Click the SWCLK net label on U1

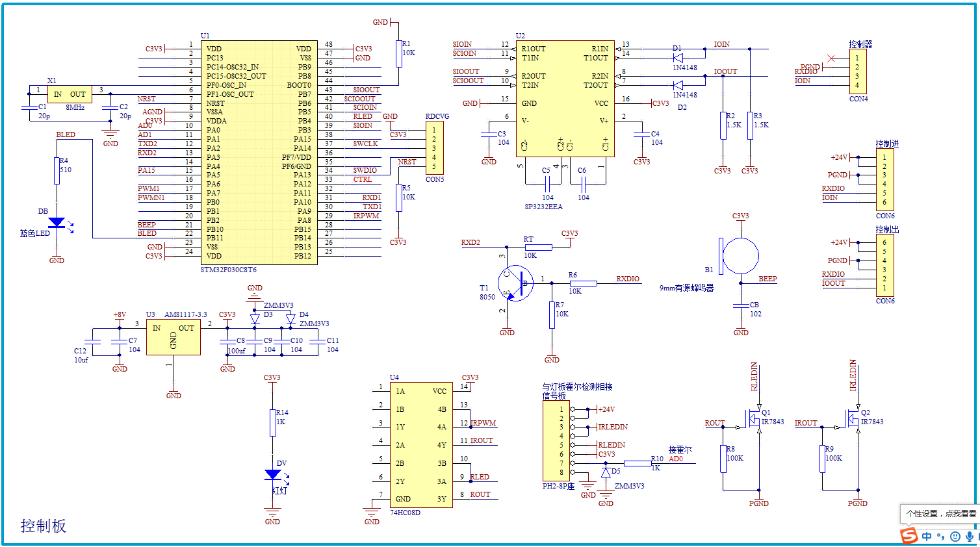click(366, 144)
